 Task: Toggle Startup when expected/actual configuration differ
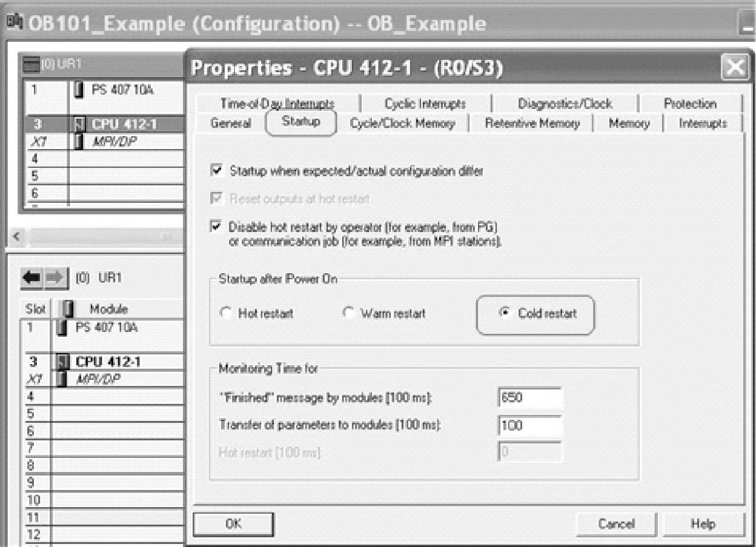pos(216,171)
